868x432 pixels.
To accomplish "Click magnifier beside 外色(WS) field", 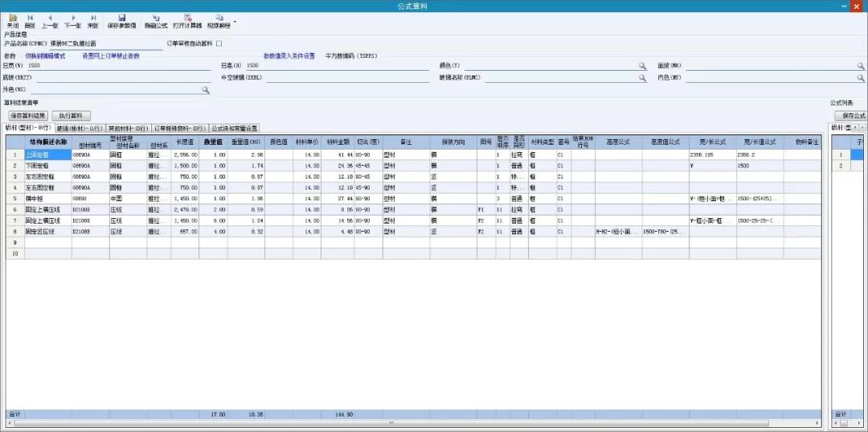I will click(205, 89).
